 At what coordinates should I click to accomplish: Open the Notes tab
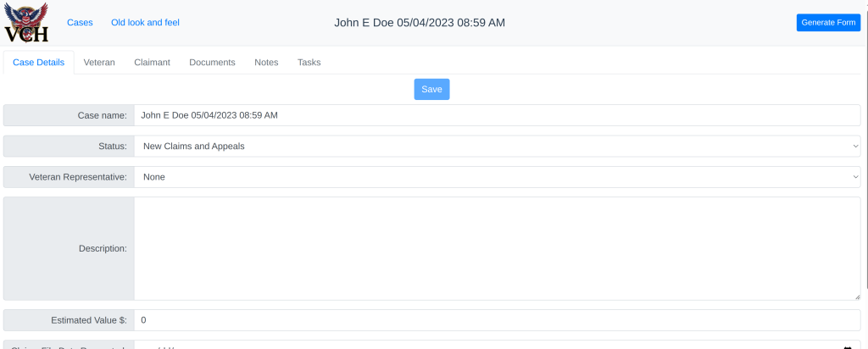266,62
